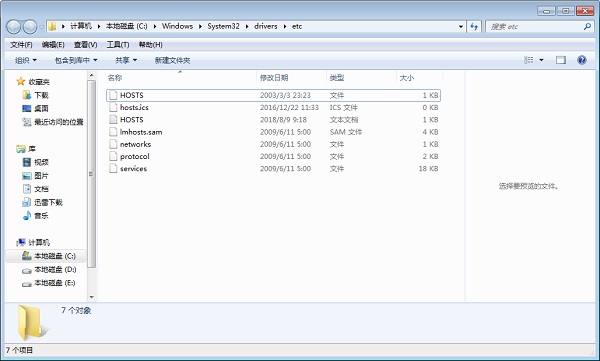Open the 查看(V) menu
Image resolution: width=600 pixels, height=361 pixels.
(85, 45)
